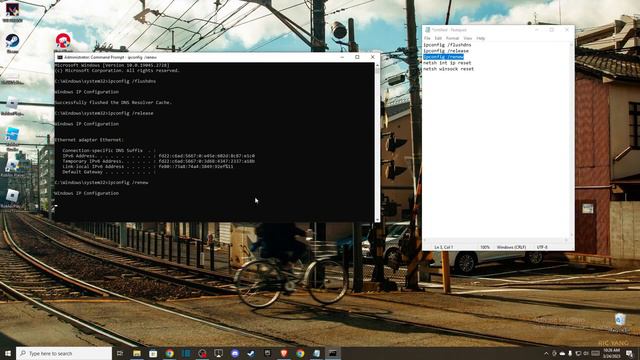Click the Command Prompt title bar icon
The height and width of the screenshot is (360, 640).
click(x=60, y=57)
